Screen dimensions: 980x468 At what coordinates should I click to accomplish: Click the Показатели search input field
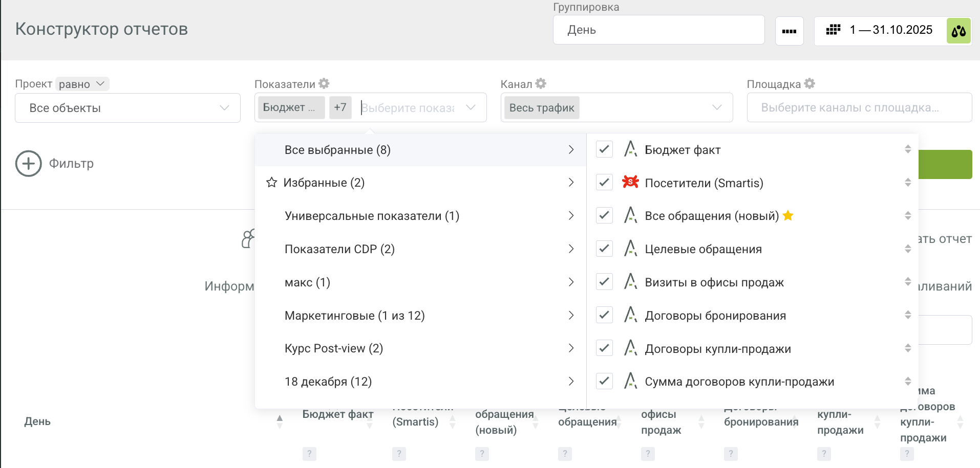[408, 107]
